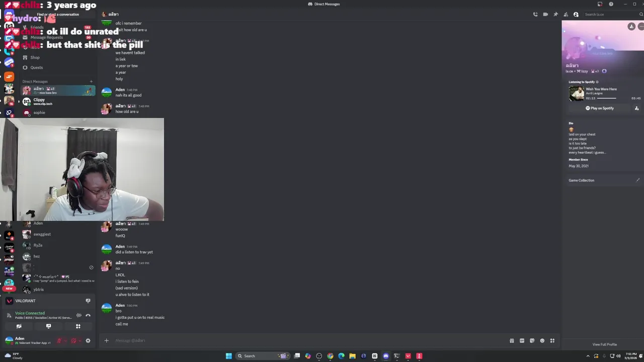Click the listen along icon beside Play on Spotify
This screenshot has width=644, height=362.
pos(636,108)
